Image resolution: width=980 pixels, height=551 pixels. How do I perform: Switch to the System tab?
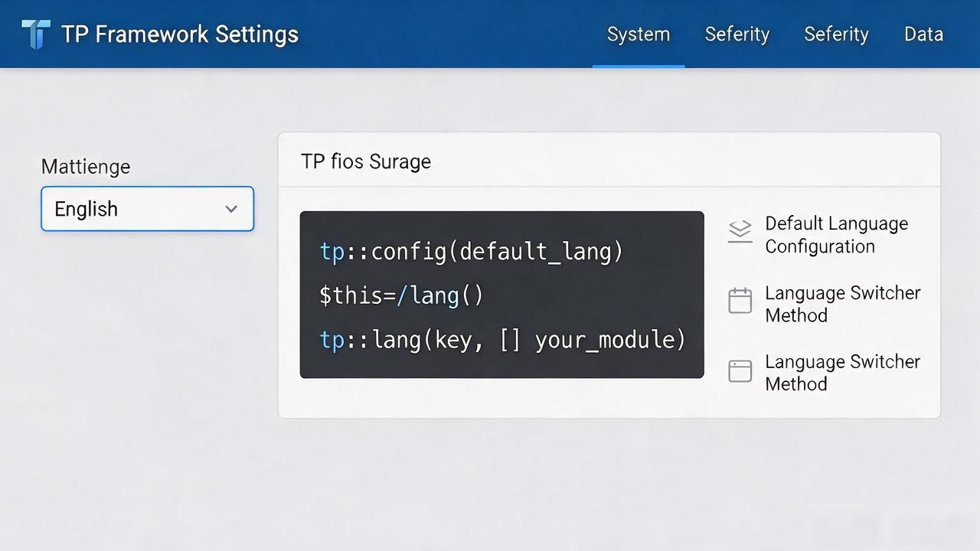(639, 34)
